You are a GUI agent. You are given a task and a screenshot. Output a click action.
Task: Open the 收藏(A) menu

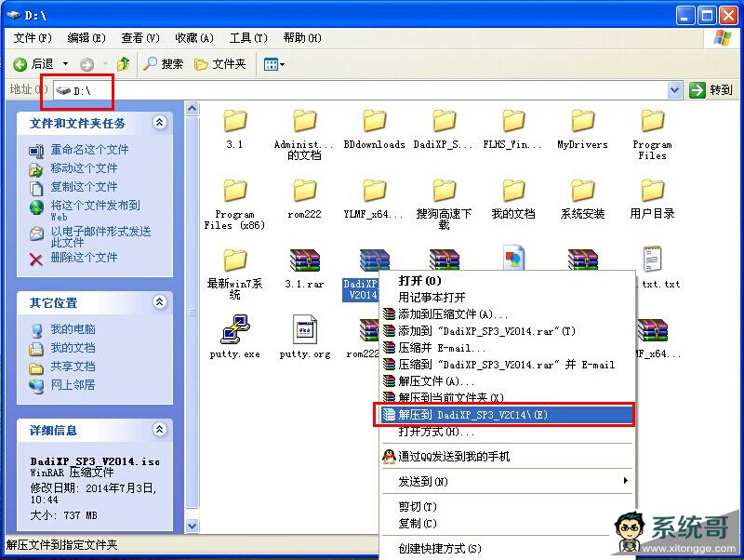194,38
